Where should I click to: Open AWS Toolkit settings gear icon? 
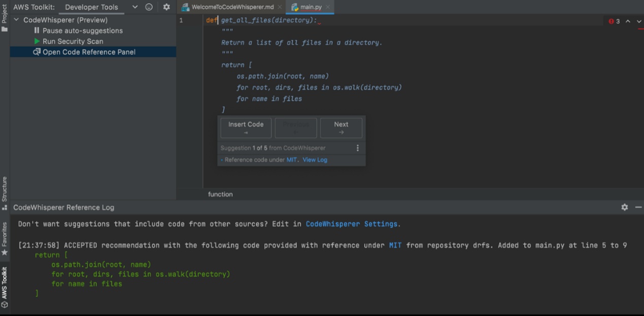(166, 7)
